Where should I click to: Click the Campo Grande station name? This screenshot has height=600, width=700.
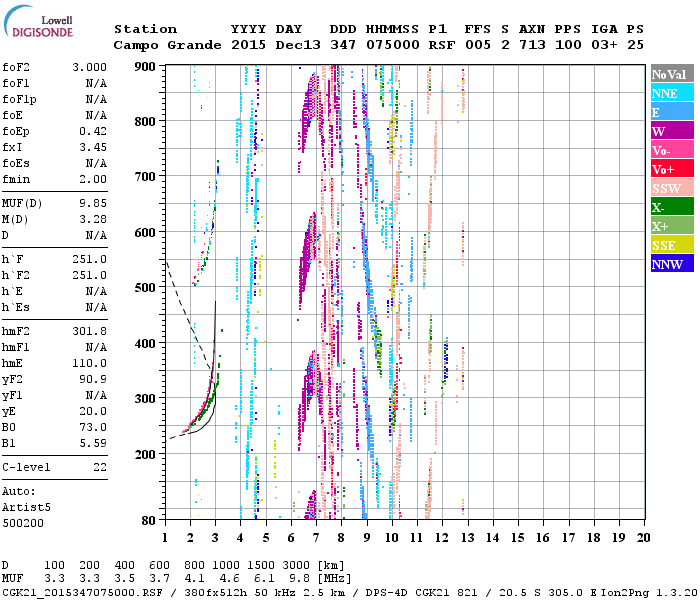(167, 45)
